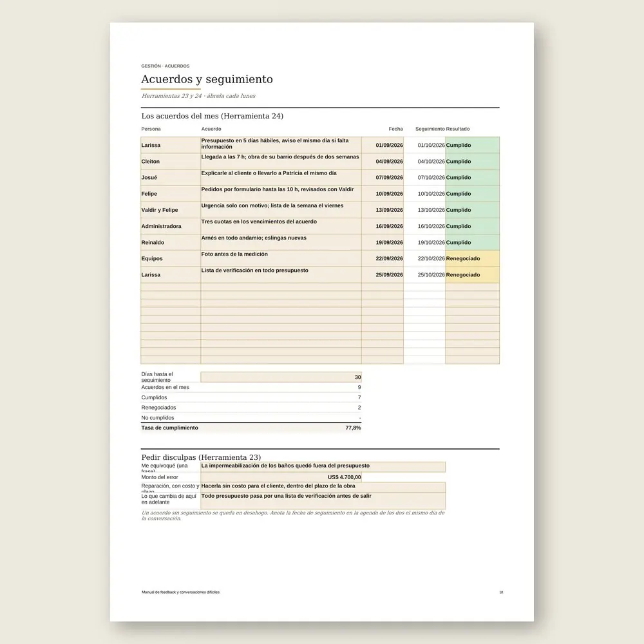This screenshot has width=644, height=644.
Task: Click yellow 'Renegociado' result in Equipos row
Action: tap(472, 258)
